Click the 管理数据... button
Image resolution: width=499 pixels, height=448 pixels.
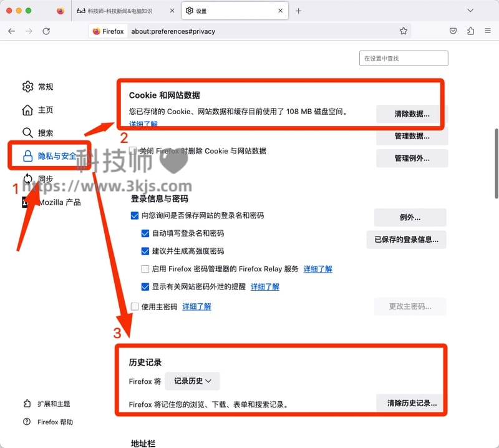[412, 136]
